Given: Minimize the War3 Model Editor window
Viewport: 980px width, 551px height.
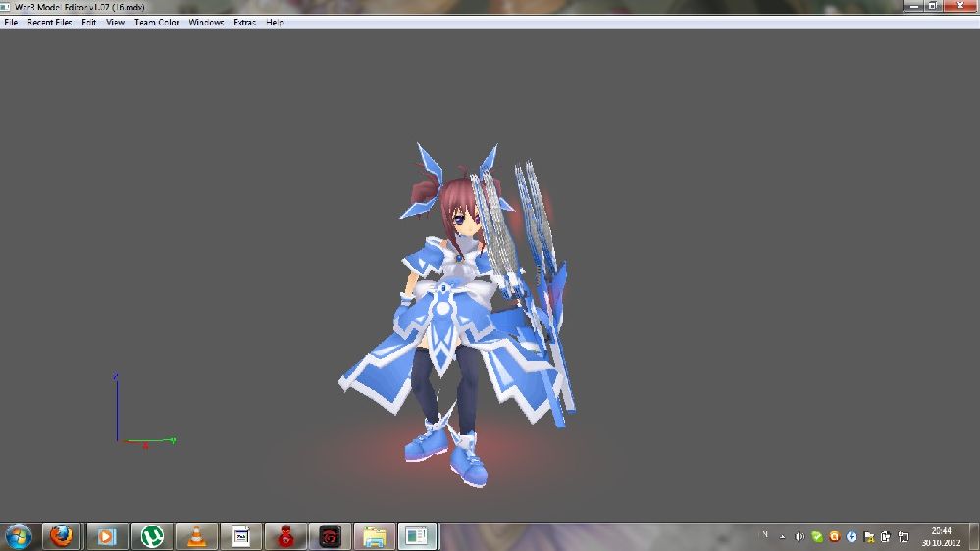Looking at the screenshot, I should 914,6.
